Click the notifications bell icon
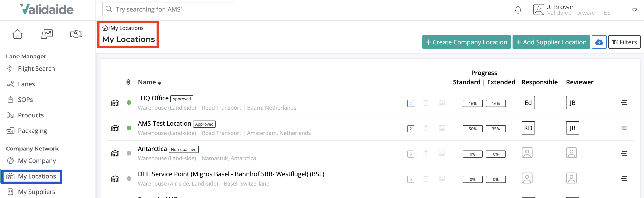This screenshot has width=644, height=198. coord(518,10)
